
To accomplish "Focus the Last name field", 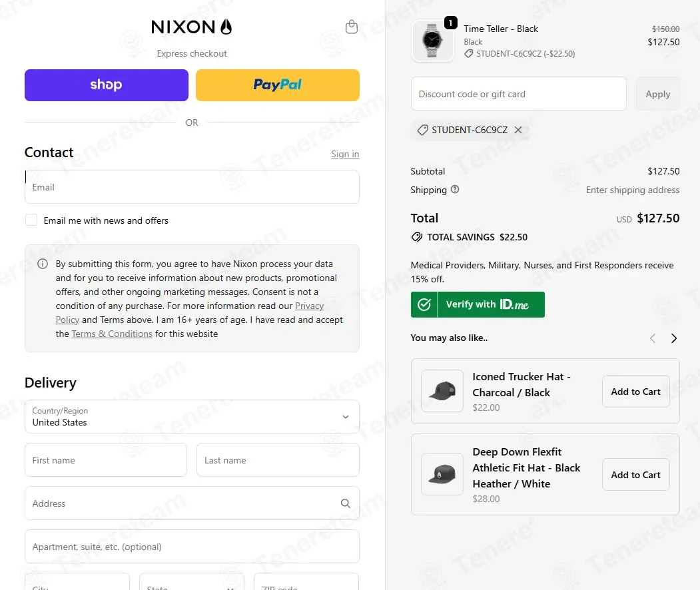I will [x=278, y=460].
